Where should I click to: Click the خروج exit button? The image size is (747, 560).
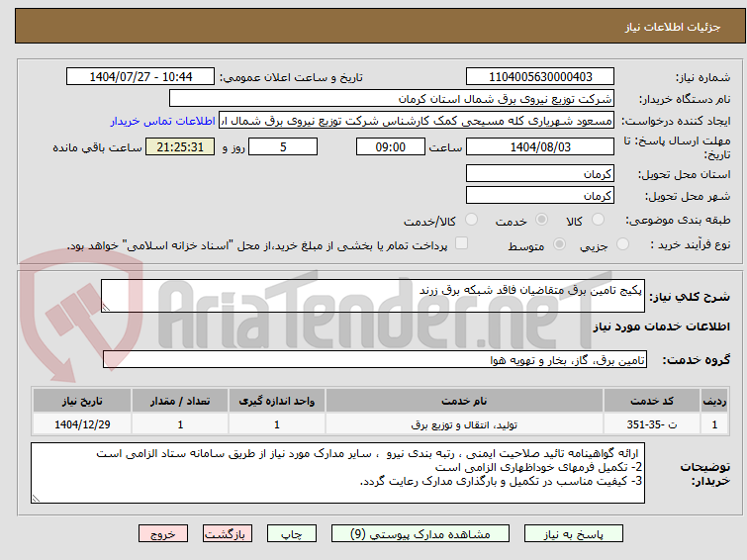coord(163,534)
